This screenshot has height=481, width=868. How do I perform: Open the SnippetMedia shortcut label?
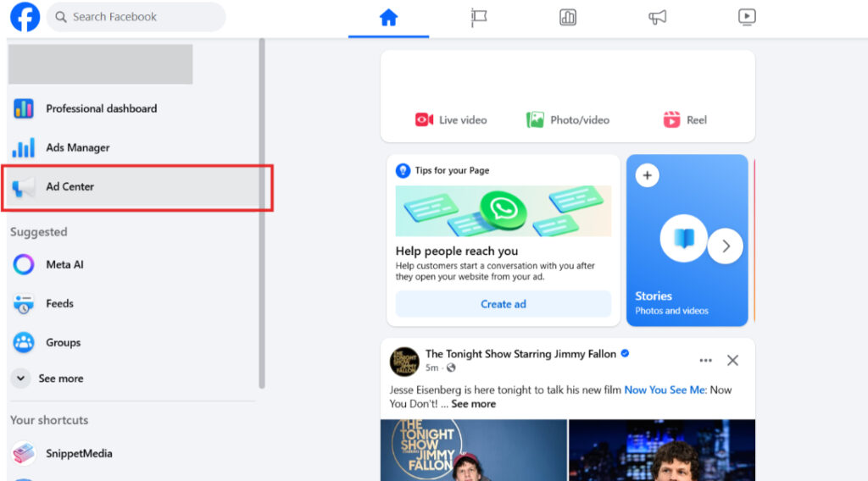coord(79,453)
